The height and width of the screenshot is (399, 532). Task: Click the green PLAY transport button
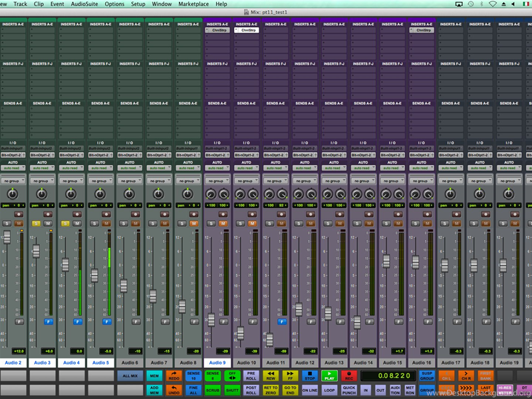point(330,376)
